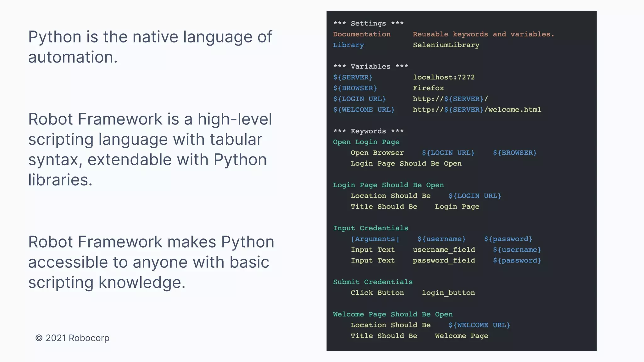The height and width of the screenshot is (362, 644).
Task: Click 'Reusable keywords and variables.' text
Action: coord(483,34)
